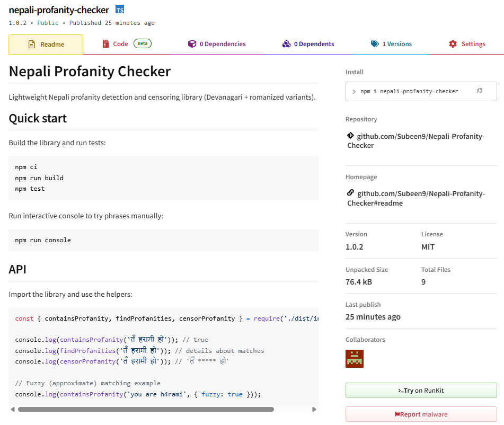Click the scrollbar right arrow
Viewport: 504px width, 425px height.
[314, 409]
